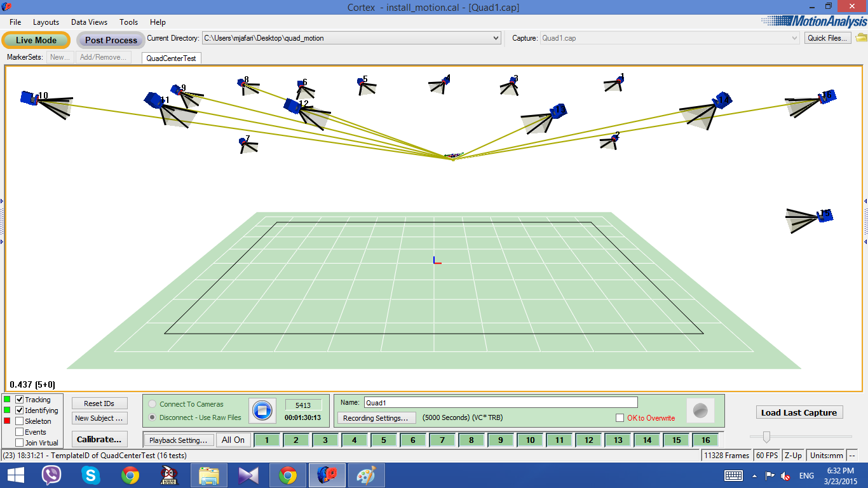
Task: Expand the Current Directory dropdown
Action: tap(496, 38)
